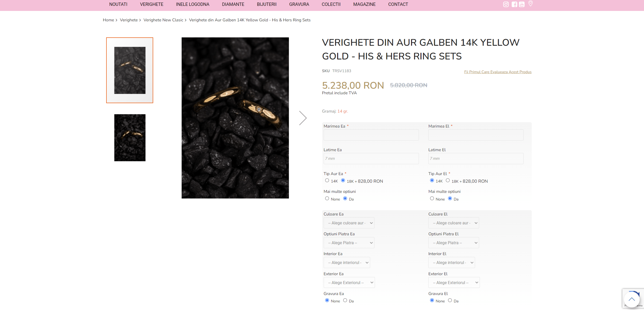Open the Facebook social icon

tap(514, 4)
